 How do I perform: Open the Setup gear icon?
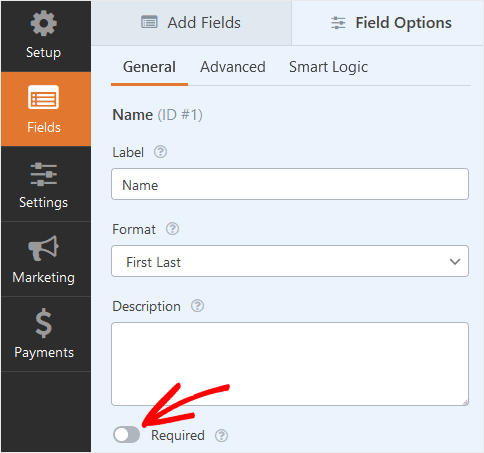[44, 23]
